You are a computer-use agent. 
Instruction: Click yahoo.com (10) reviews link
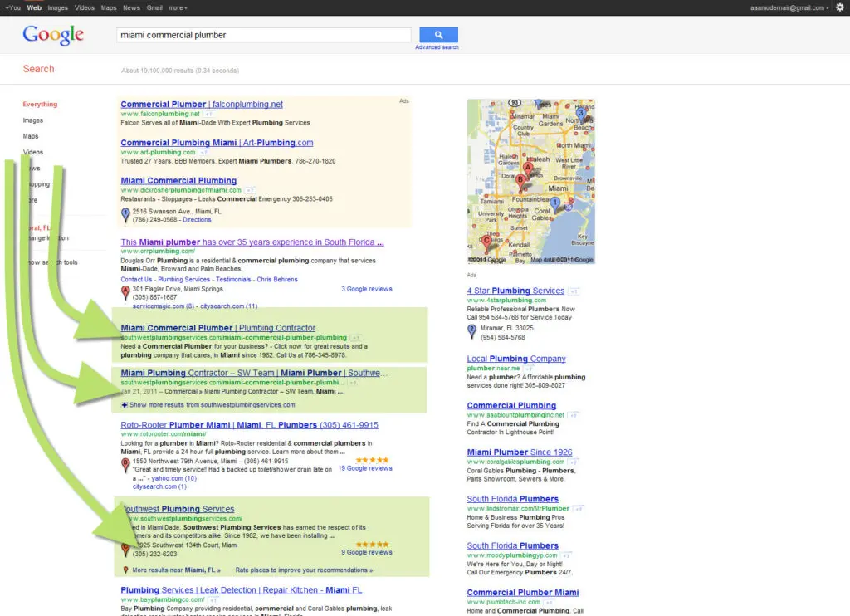173,478
